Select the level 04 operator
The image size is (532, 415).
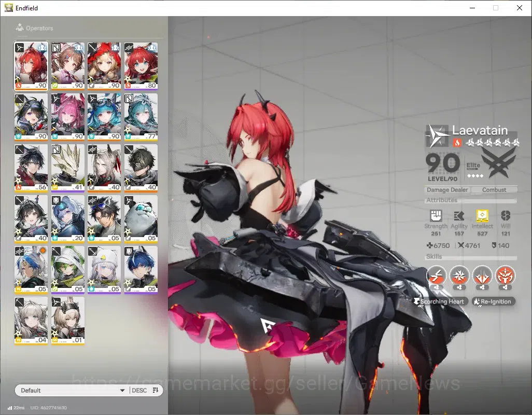[x=31, y=320]
